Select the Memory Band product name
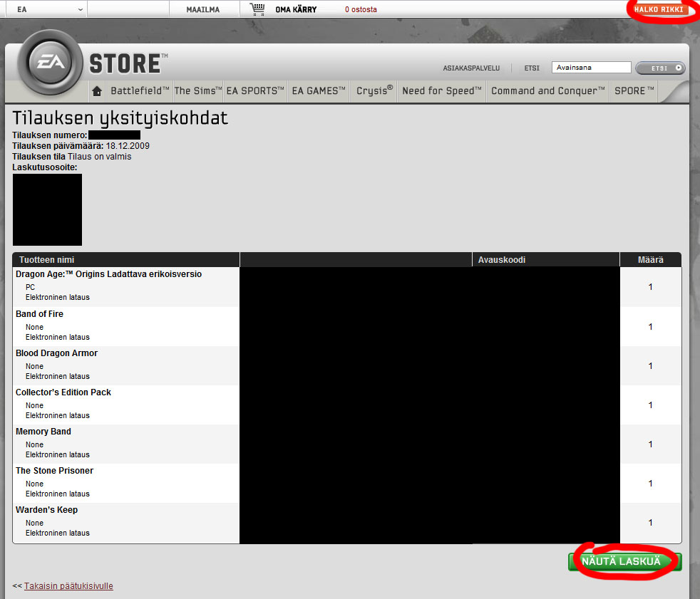 coord(43,432)
